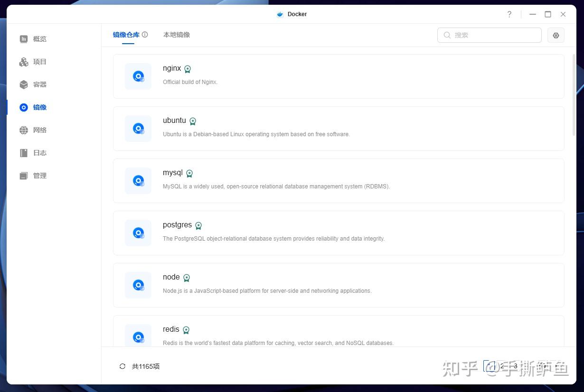The height and width of the screenshot is (392, 584).
Task: Click the 网络 globe icon
Action: click(24, 130)
